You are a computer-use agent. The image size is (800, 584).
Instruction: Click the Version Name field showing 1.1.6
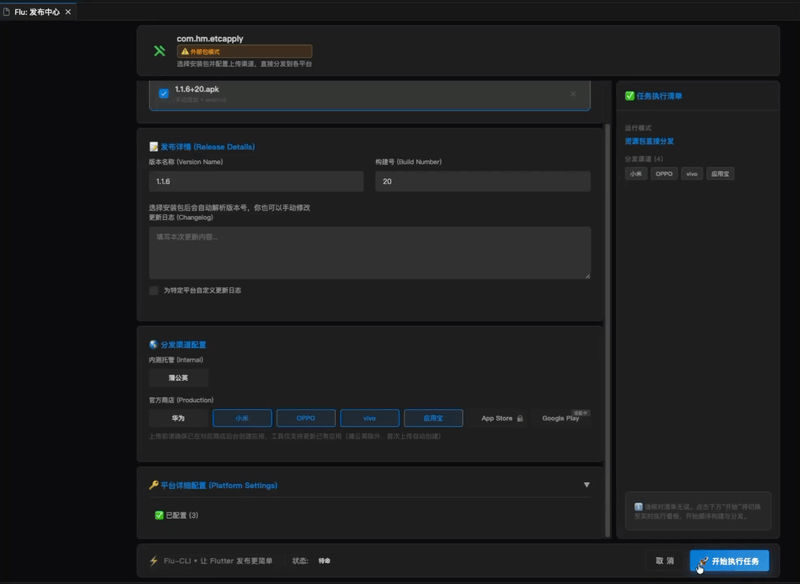[256, 182]
